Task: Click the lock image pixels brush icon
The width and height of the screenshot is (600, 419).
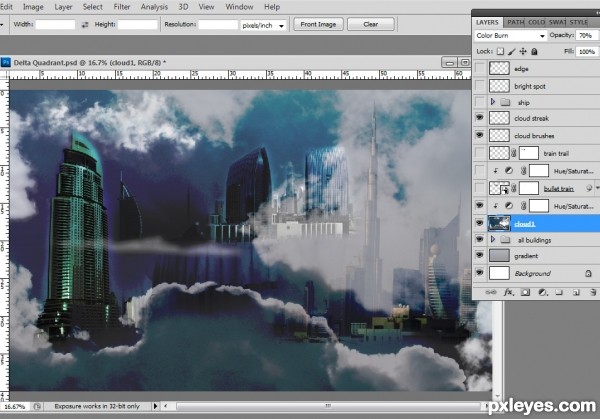Action: point(512,51)
